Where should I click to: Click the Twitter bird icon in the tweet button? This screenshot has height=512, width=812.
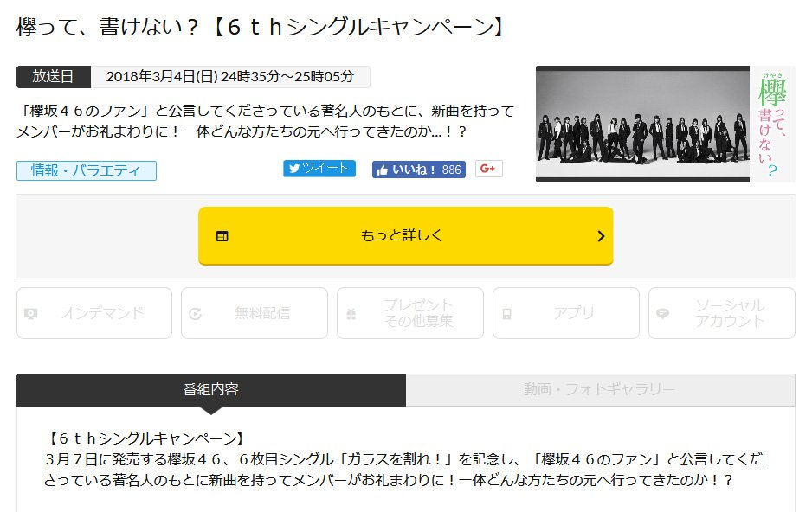[294, 169]
